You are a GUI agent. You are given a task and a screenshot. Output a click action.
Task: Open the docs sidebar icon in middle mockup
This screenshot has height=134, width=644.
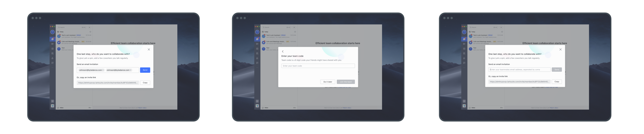coord(257,53)
